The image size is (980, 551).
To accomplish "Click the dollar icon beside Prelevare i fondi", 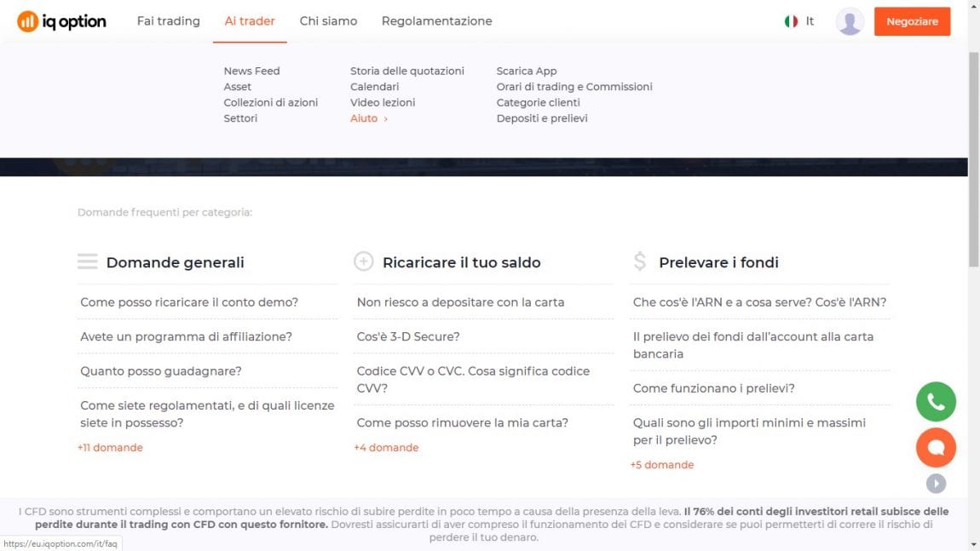I will click(640, 261).
